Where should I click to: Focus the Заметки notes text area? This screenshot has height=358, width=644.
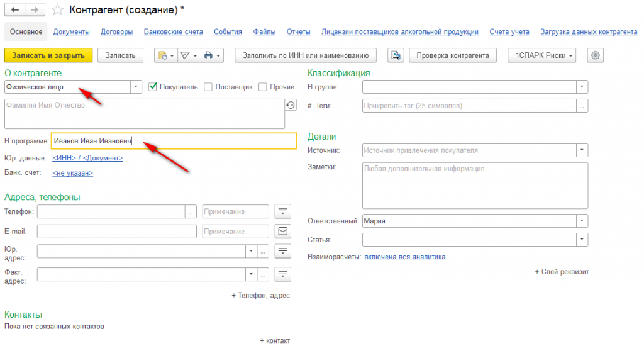(475, 186)
